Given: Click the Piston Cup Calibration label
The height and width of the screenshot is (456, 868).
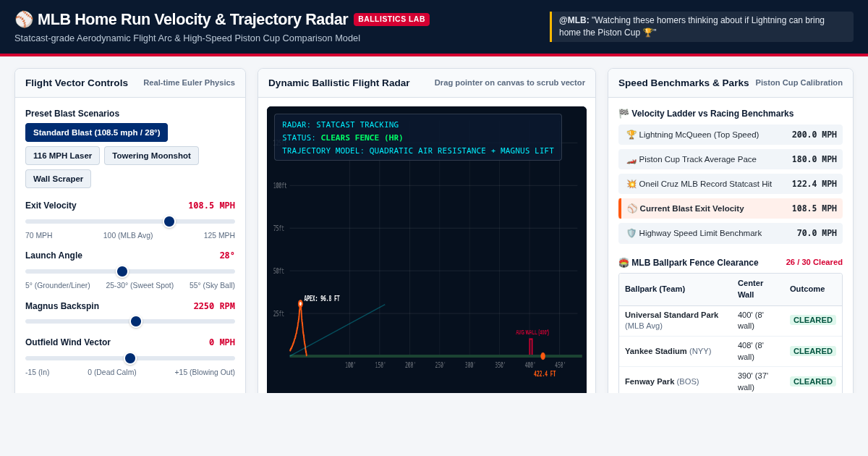Looking at the screenshot, I should [x=799, y=83].
